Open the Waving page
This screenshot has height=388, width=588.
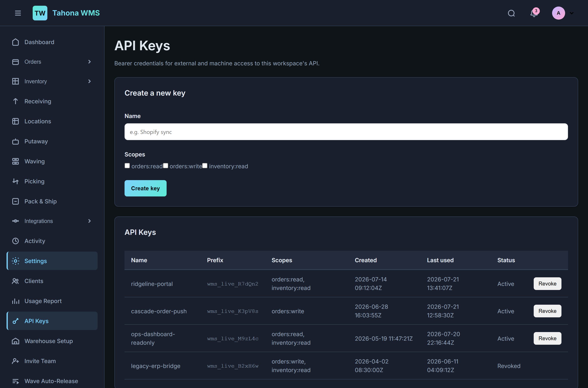click(52, 161)
